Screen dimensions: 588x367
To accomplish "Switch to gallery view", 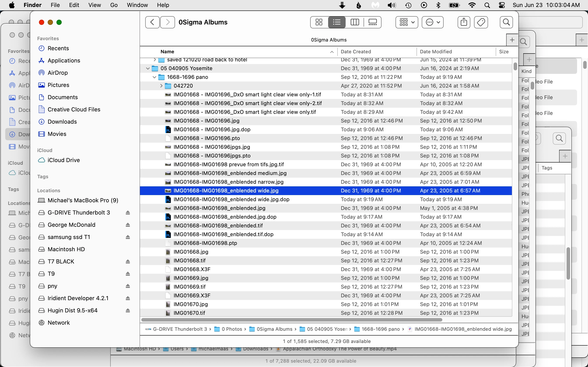I will [372, 22].
